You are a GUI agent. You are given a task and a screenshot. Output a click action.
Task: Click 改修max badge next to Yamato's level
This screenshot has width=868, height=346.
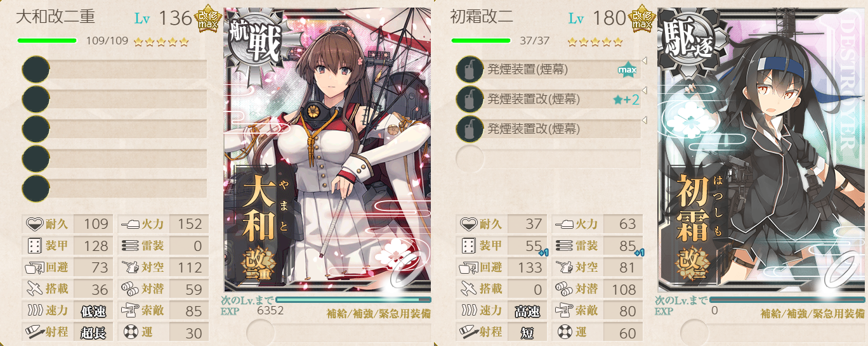coord(208,19)
